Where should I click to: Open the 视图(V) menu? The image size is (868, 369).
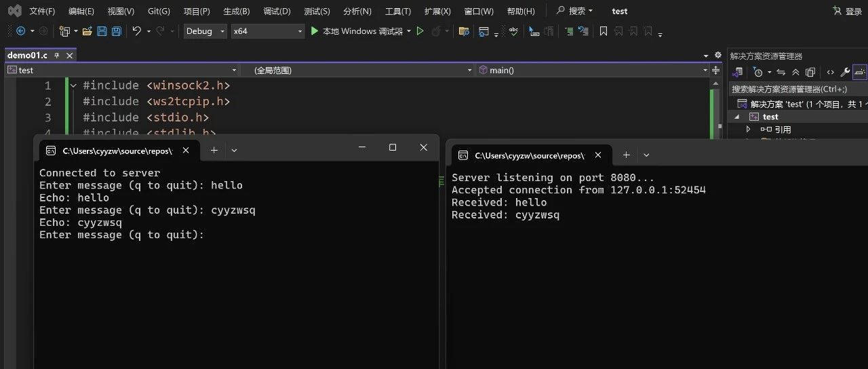point(121,12)
